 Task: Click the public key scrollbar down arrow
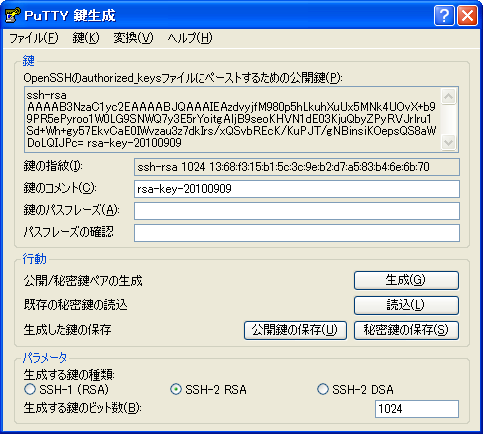point(448,142)
